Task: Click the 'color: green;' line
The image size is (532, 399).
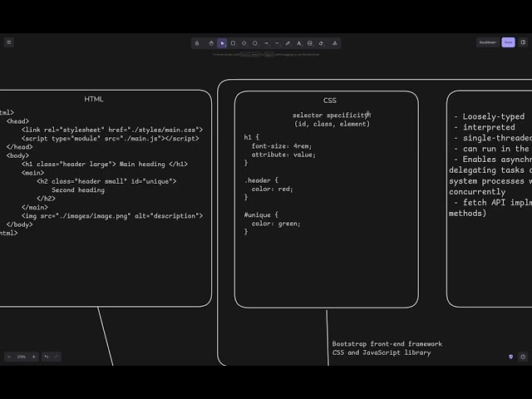Action: point(276,224)
